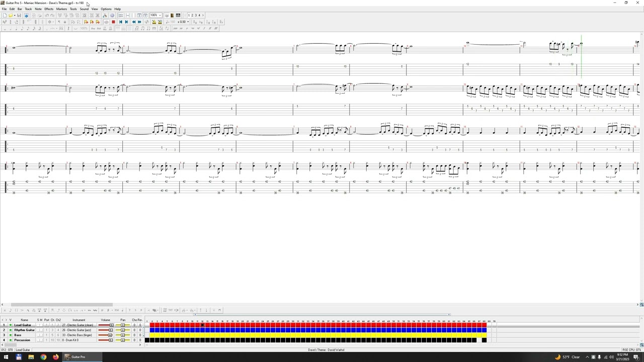Jump to the last bar

tap(126, 22)
